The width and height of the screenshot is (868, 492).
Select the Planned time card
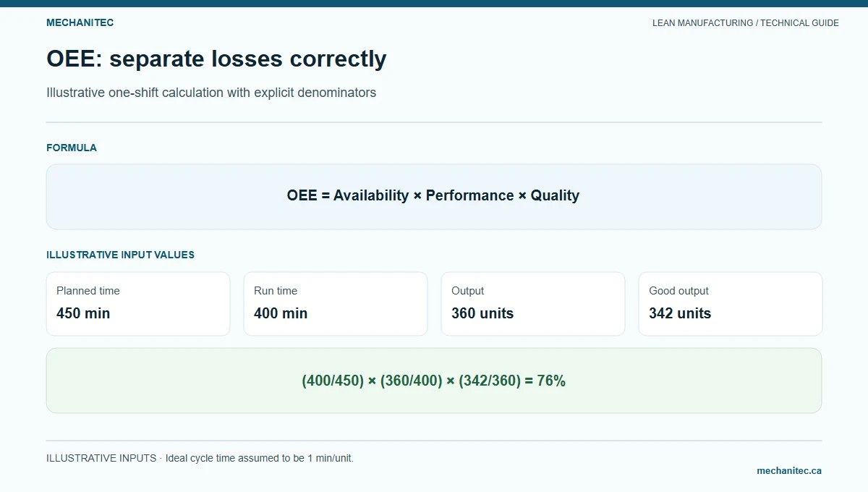coord(138,304)
